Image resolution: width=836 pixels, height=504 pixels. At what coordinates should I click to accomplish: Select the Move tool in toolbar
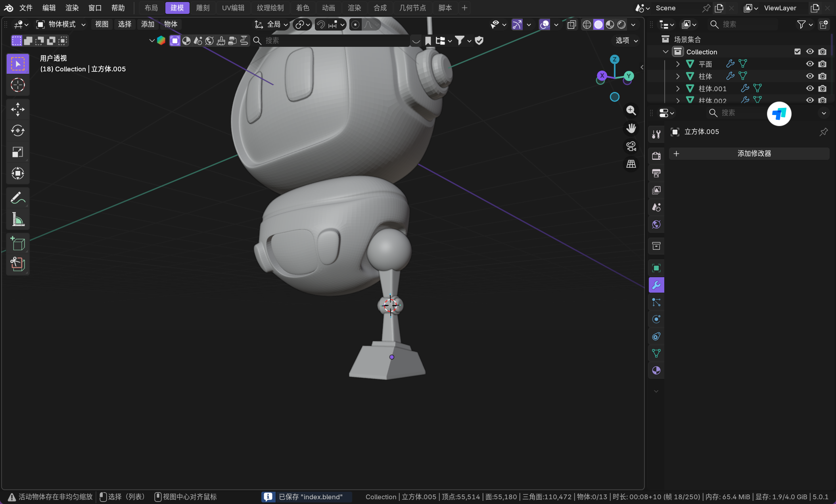(x=18, y=109)
